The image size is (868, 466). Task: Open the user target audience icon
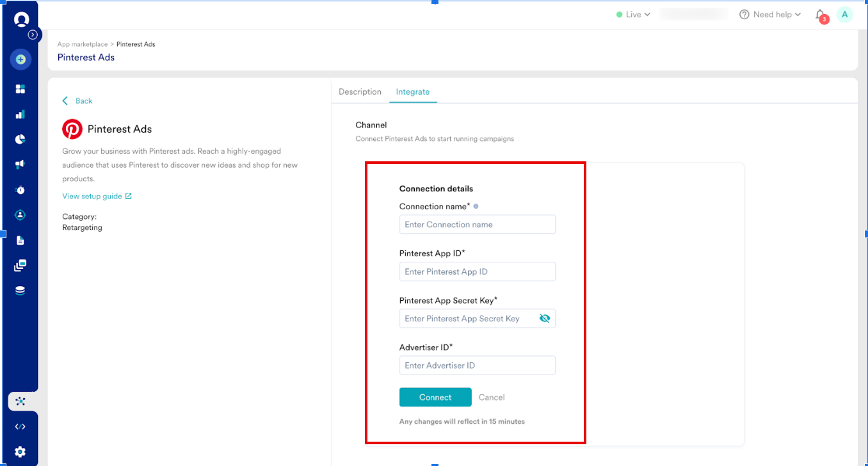20,215
